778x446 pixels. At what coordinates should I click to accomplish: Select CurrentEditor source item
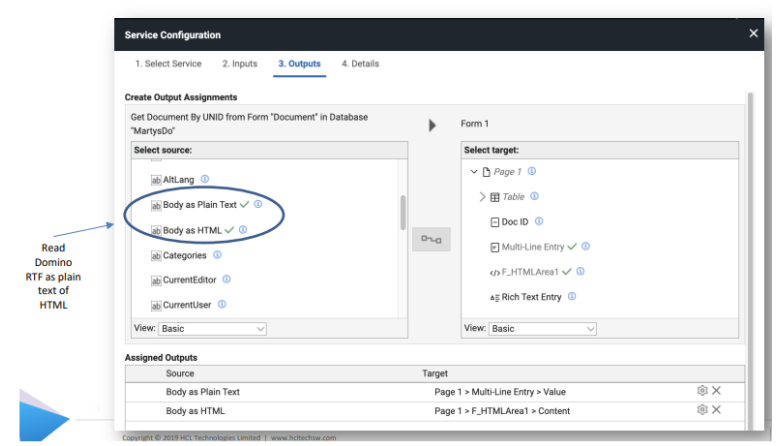pos(190,280)
